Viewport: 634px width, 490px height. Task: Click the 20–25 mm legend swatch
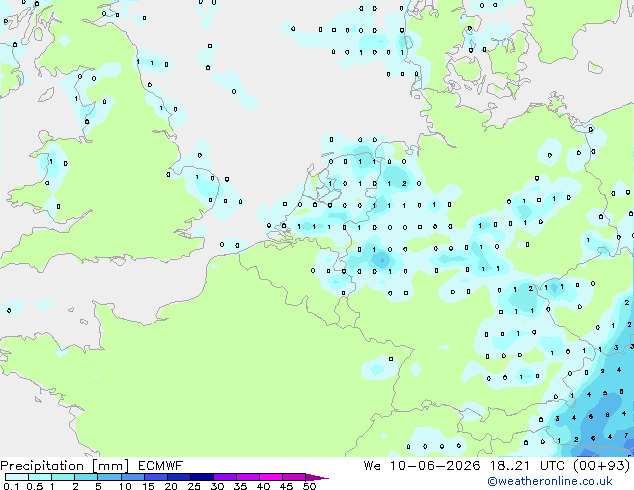pos(178,477)
